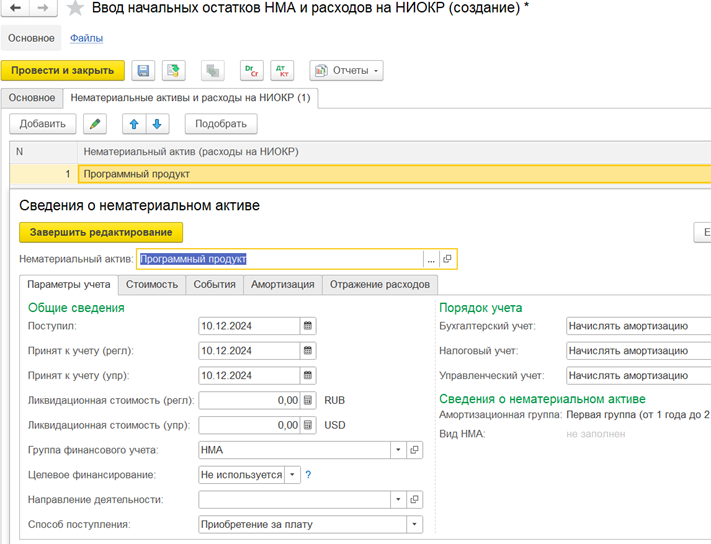The image size is (711, 544).
Task: Click Провести и закрыть button
Action: point(63,71)
